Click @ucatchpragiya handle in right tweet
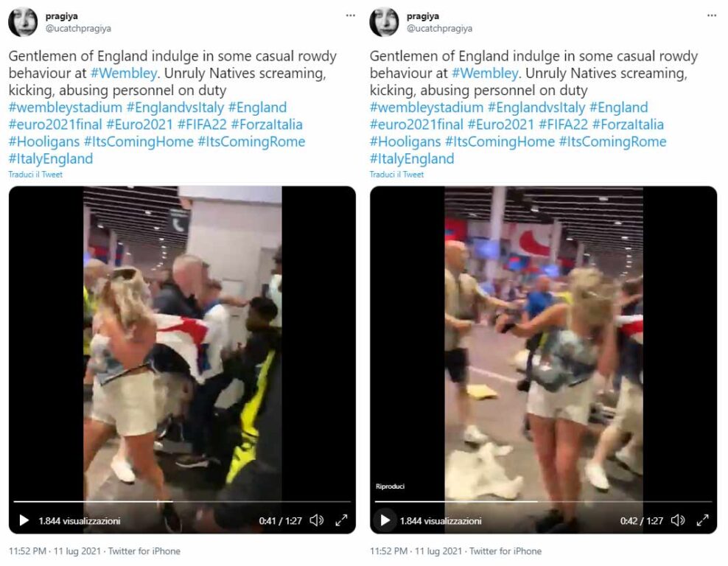728x566 pixels. pyautogui.click(x=439, y=28)
